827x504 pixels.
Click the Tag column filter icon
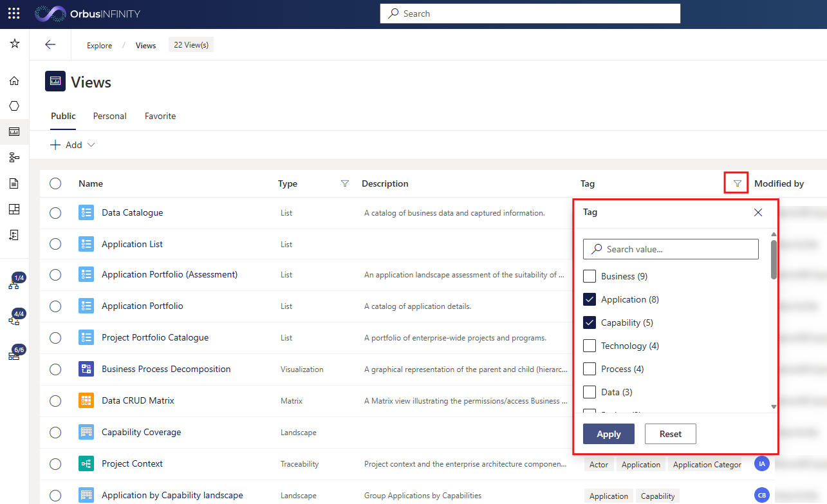[737, 183]
